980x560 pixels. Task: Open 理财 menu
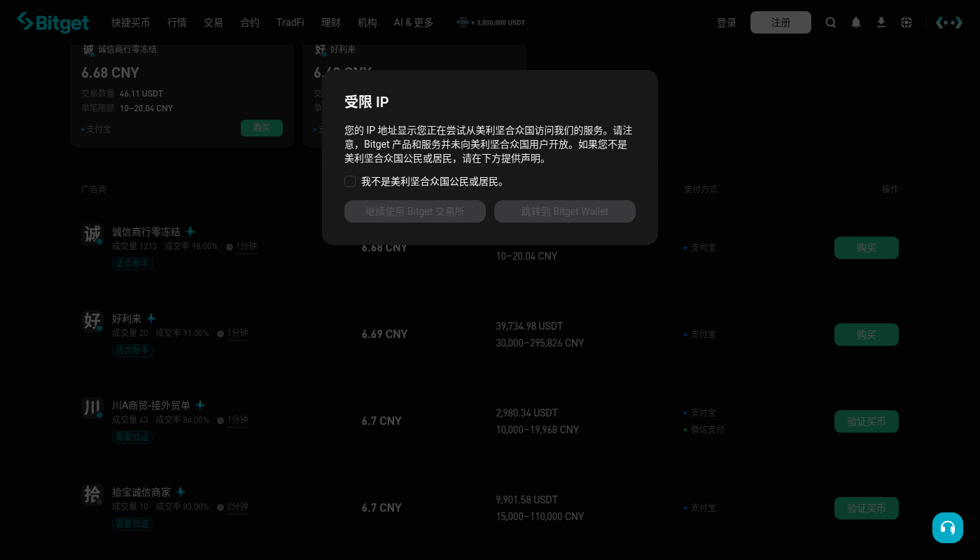tap(331, 22)
